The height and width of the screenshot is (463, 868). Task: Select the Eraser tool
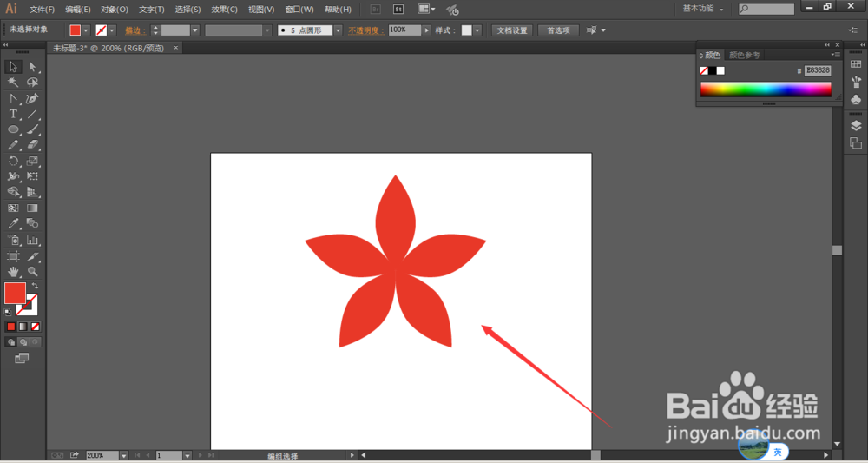pyautogui.click(x=33, y=145)
